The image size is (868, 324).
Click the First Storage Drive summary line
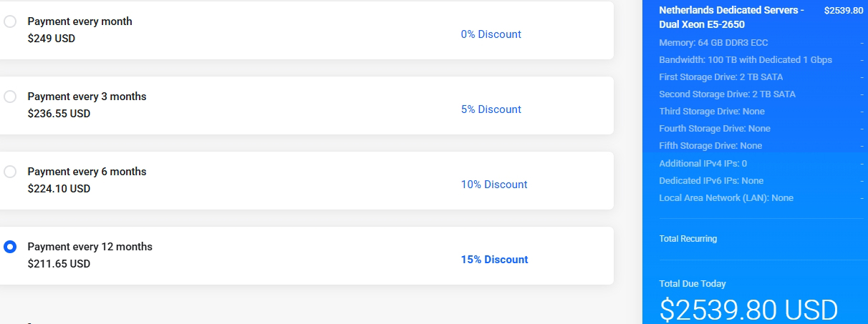click(x=720, y=77)
